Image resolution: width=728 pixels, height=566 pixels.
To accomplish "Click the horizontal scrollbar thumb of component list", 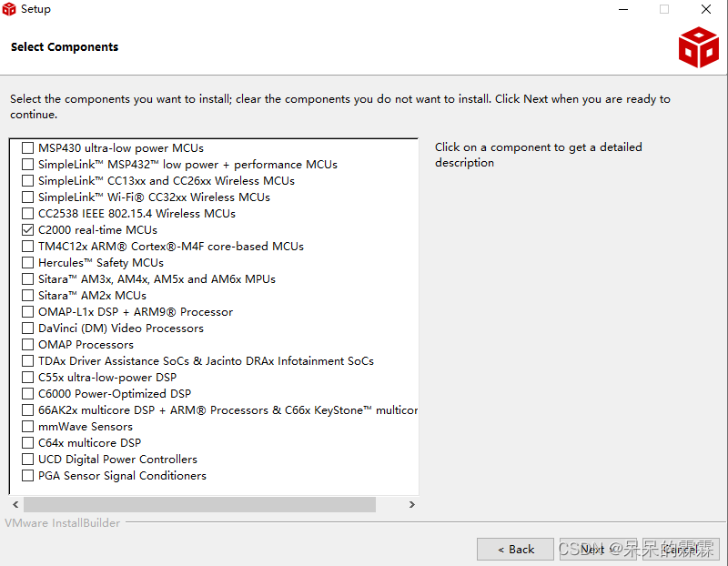I will coord(199,504).
